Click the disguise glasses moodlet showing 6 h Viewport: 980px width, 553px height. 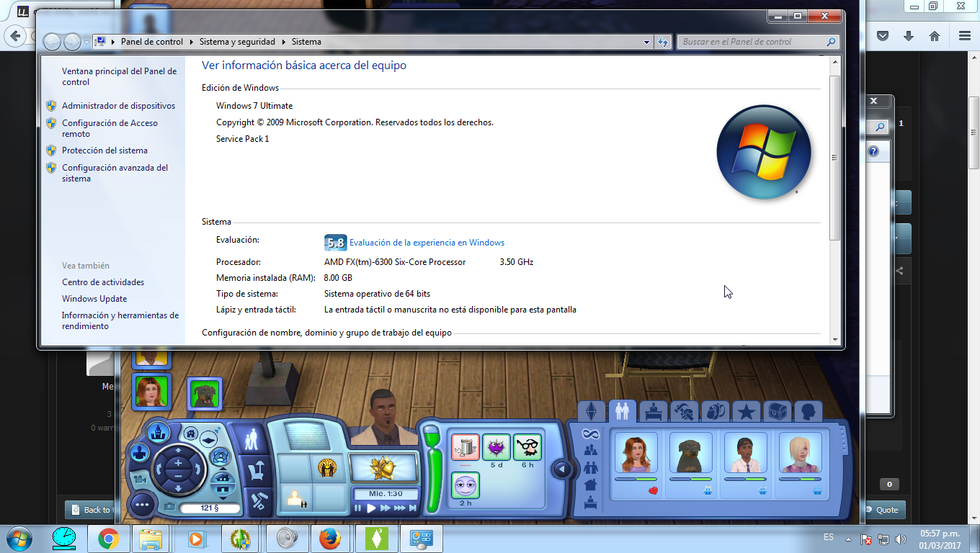click(527, 447)
